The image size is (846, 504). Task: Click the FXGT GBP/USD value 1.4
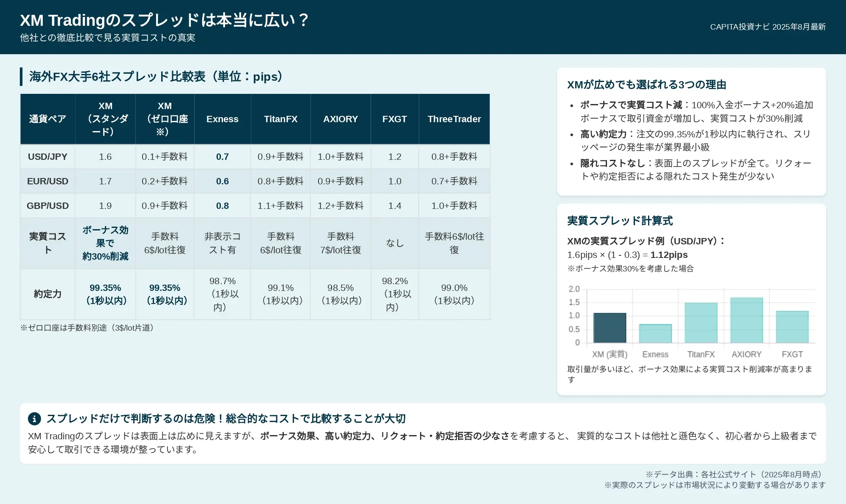click(x=395, y=206)
